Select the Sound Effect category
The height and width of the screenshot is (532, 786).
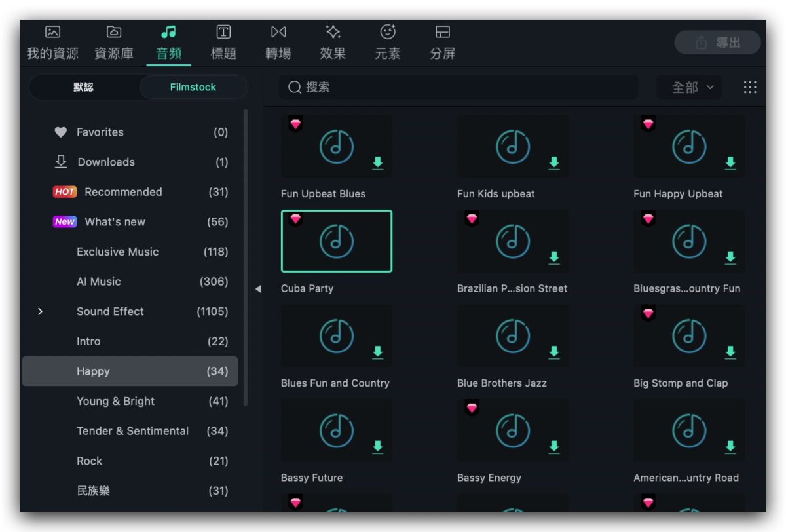click(130, 311)
